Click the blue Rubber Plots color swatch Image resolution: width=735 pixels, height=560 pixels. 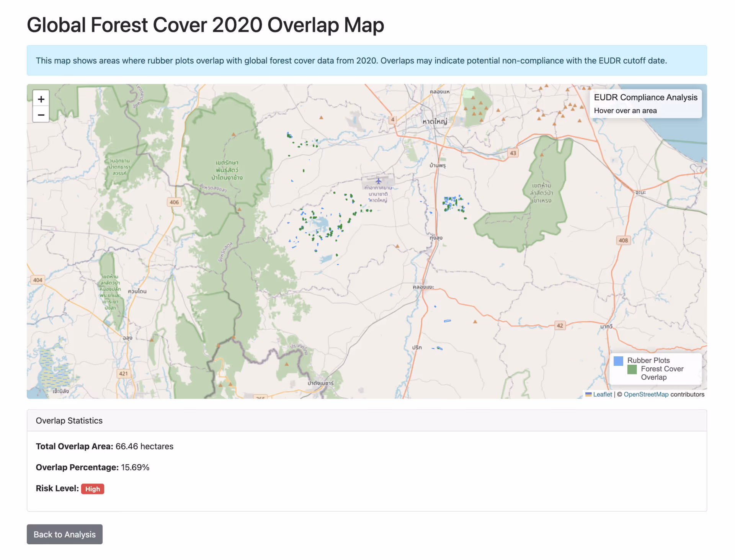click(x=619, y=360)
